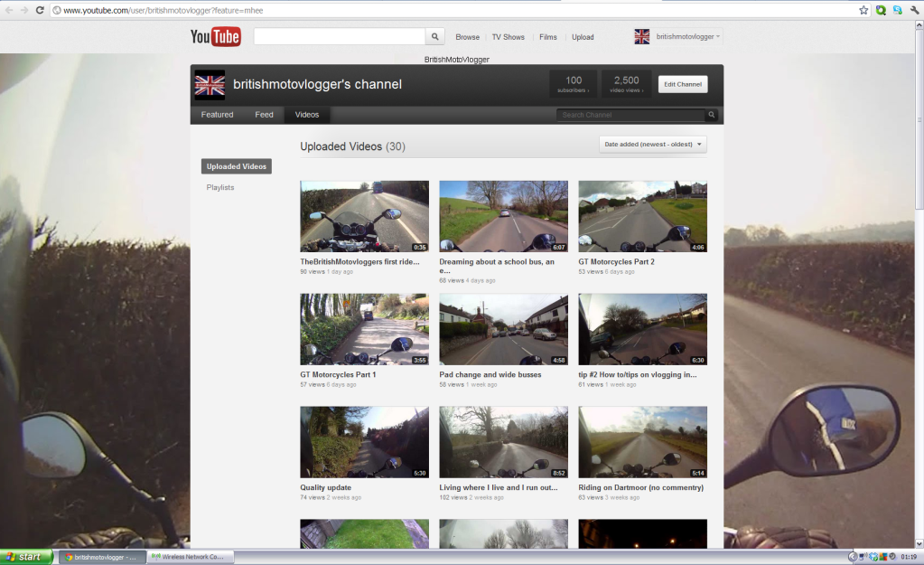The image size is (924, 565).
Task: Open the Upload link
Action: 583,37
